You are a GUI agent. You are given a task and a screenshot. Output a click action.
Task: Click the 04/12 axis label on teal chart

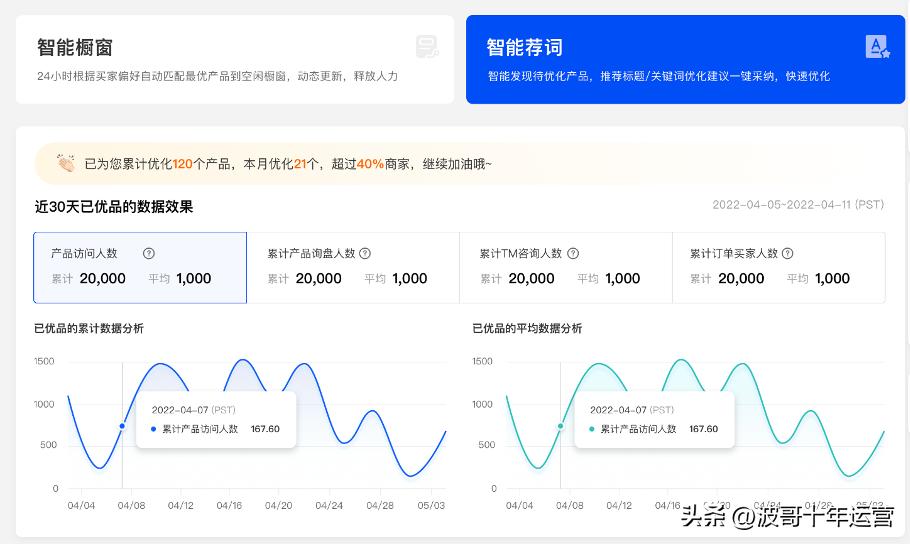(x=619, y=506)
